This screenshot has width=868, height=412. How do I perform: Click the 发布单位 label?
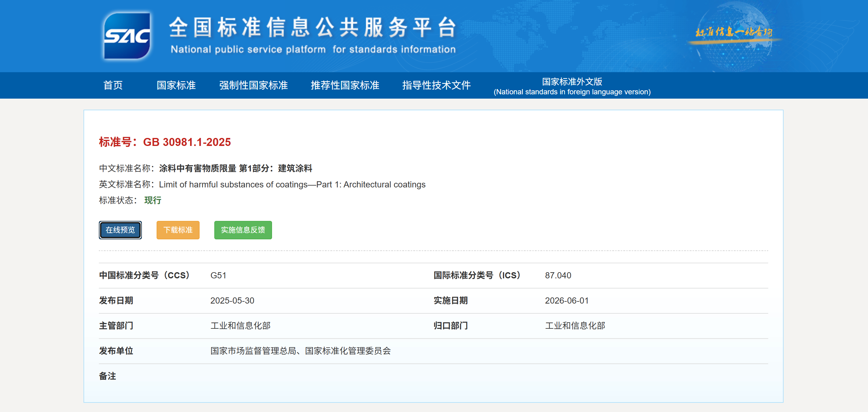coord(116,351)
